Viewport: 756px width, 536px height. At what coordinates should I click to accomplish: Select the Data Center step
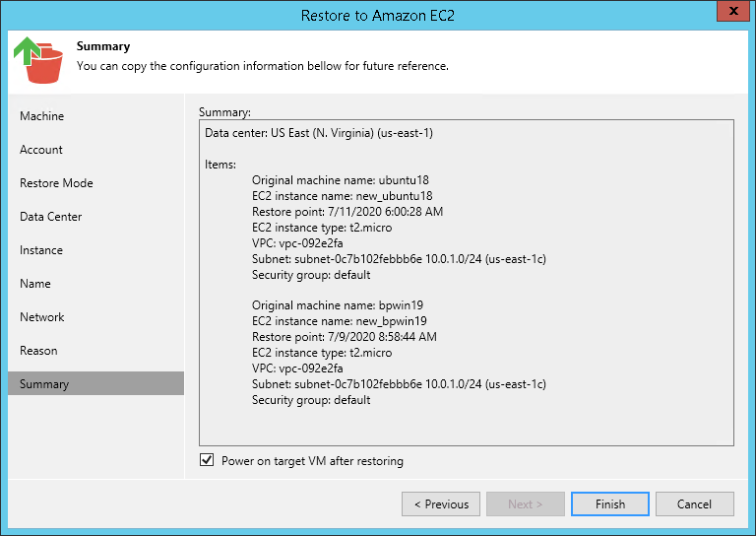(50, 217)
